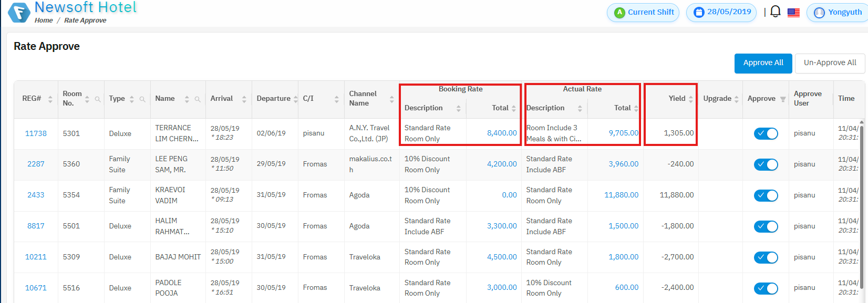Click the Un-Approve All button
The height and width of the screenshot is (303, 868).
[x=830, y=63]
